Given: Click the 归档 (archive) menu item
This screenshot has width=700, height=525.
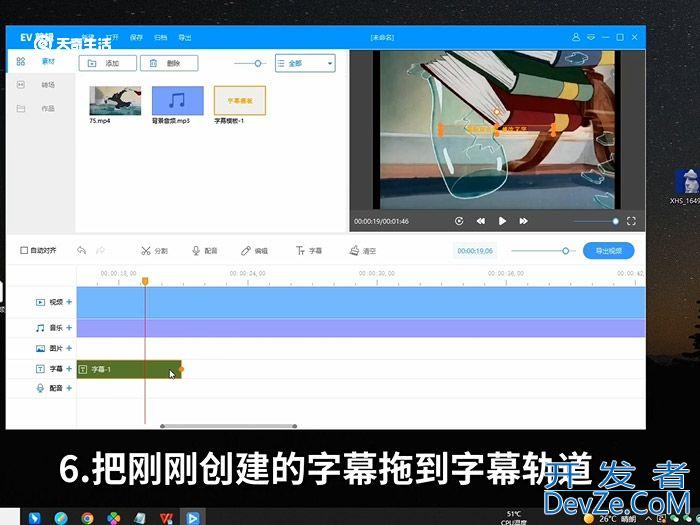Looking at the screenshot, I should [160, 38].
